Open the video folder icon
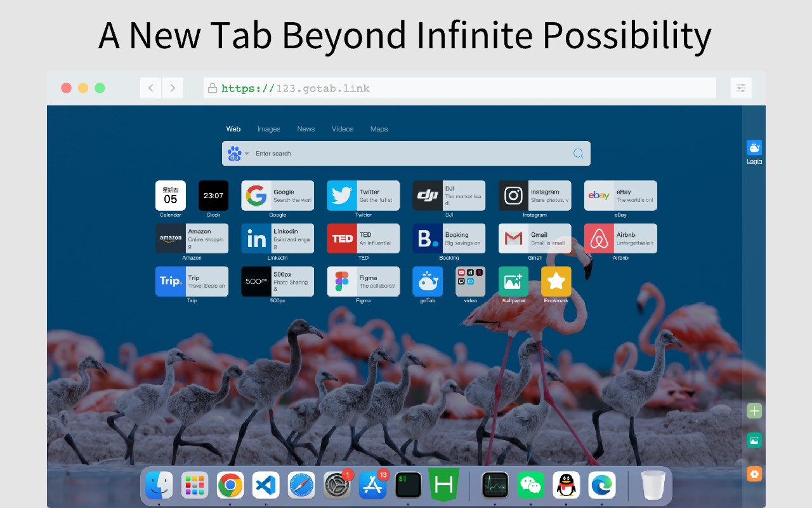Screen dimensions: 812x508 [x=471, y=281]
